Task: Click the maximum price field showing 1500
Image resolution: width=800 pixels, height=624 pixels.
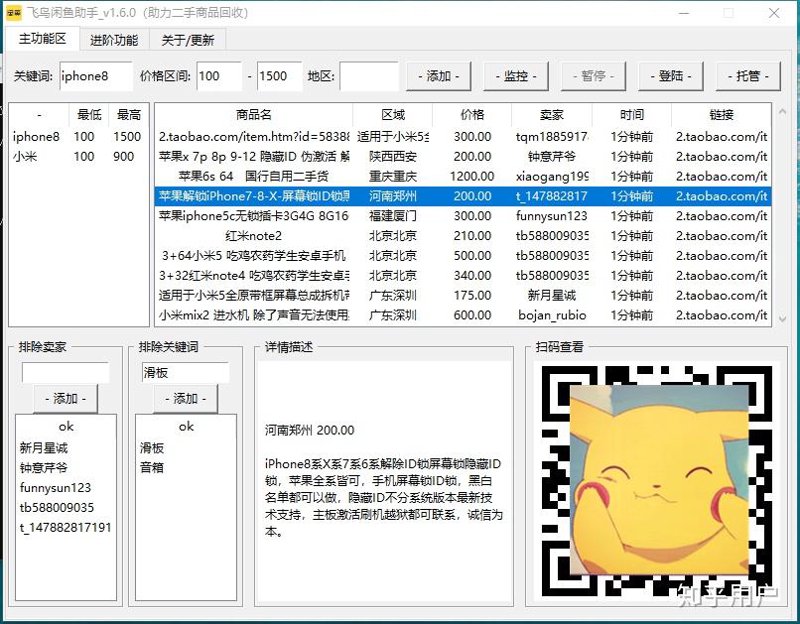Action: coord(280,77)
